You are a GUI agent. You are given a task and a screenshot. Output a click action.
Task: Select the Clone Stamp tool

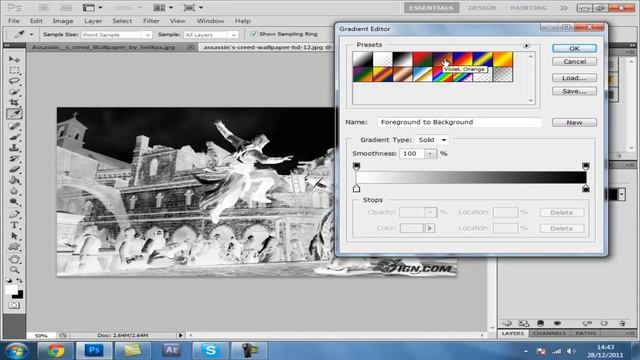[14, 147]
